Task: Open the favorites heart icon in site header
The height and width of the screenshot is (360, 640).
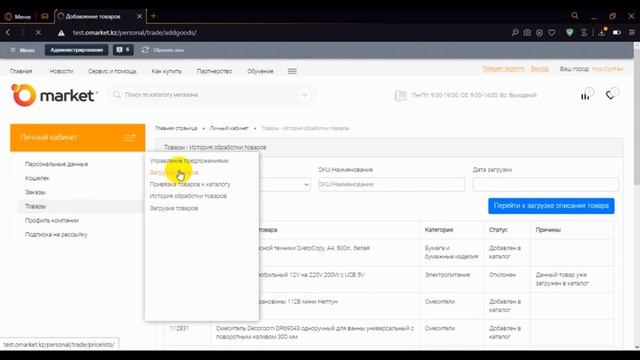Action: pos(610,95)
